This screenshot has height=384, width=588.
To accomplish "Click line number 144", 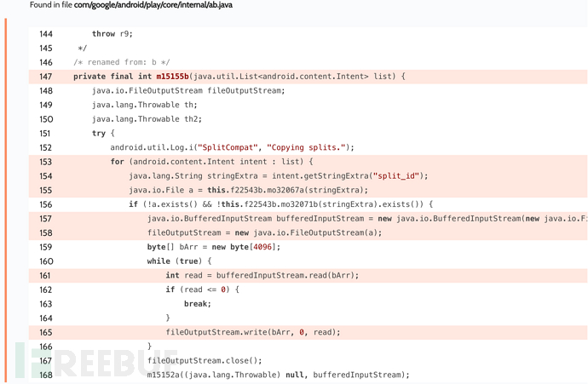I will [46, 34].
